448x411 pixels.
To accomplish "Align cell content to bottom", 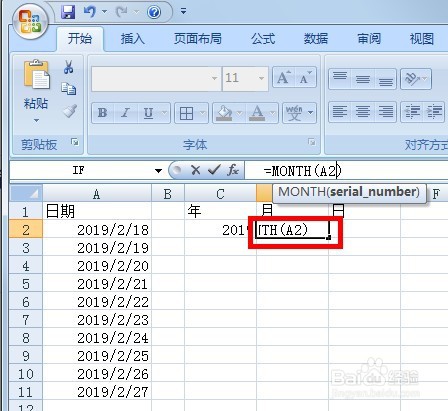I will tap(386, 79).
